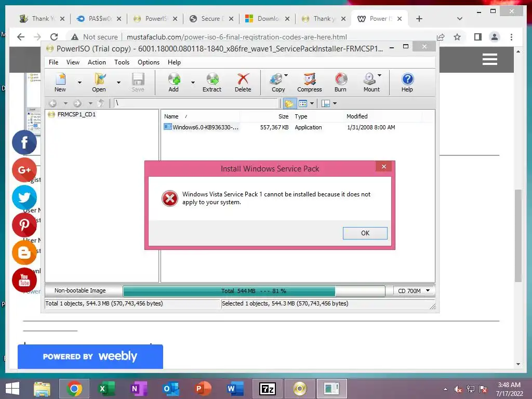The height and width of the screenshot is (399, 532).
Task: Click the view mode grid icon
Action: click(x=303, y=103)
